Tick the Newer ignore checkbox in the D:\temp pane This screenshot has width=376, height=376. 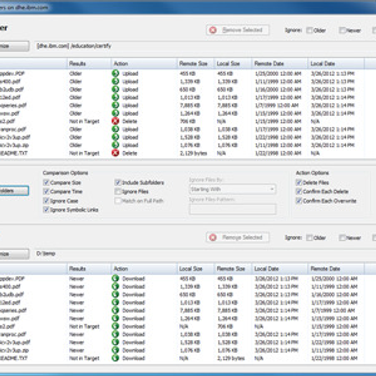pyautogui.click(x=342, y=238)
